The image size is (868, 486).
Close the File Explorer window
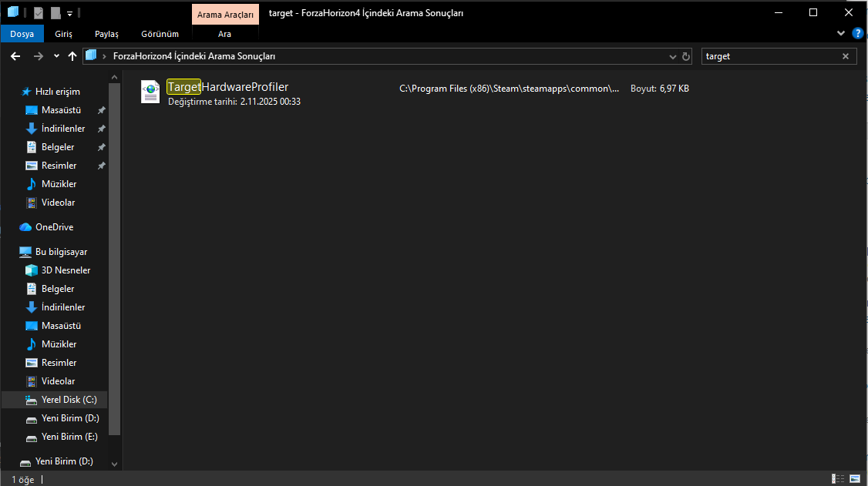[849, 13]
